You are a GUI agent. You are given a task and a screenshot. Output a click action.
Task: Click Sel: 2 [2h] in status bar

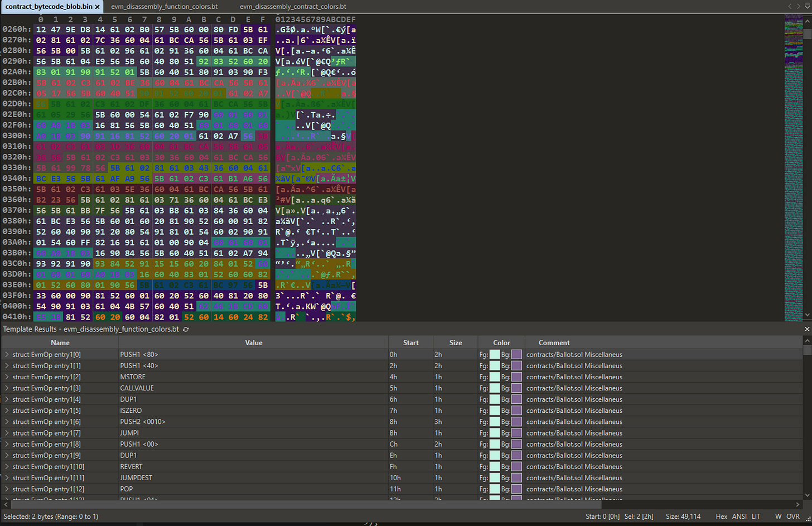click(x=639, y=517)
